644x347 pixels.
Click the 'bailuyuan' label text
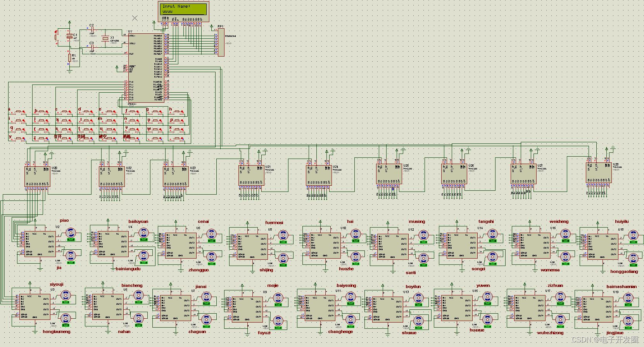point(138,222)
